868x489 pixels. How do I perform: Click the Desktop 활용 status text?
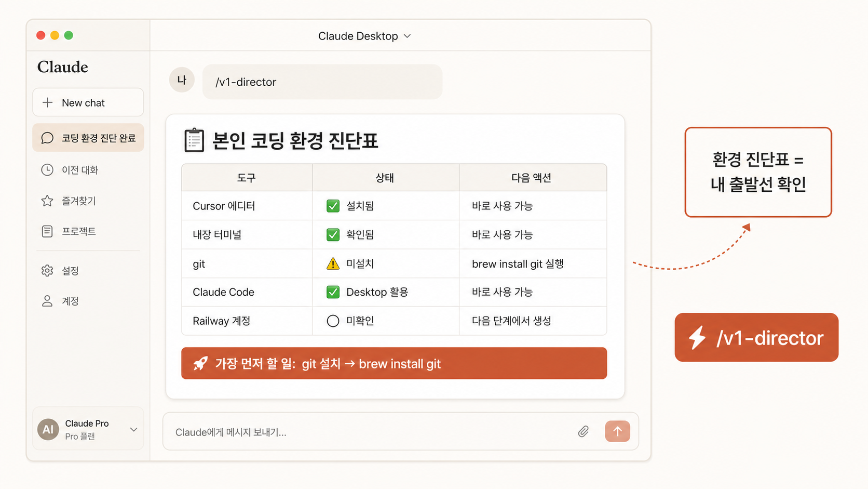point(377,292)
